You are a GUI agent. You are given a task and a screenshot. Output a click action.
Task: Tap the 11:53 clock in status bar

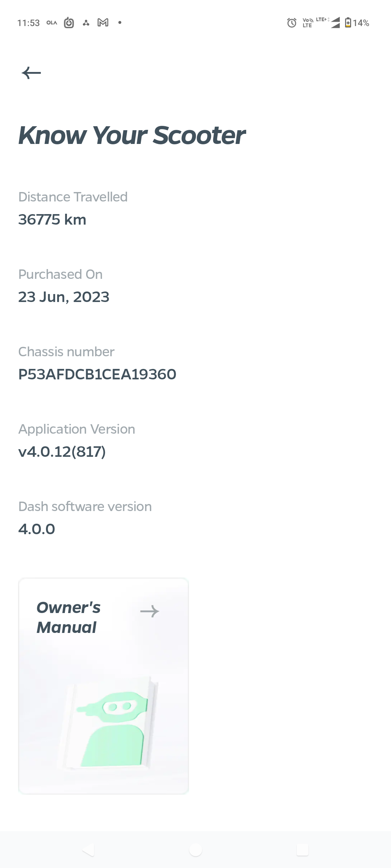(28, 23)
